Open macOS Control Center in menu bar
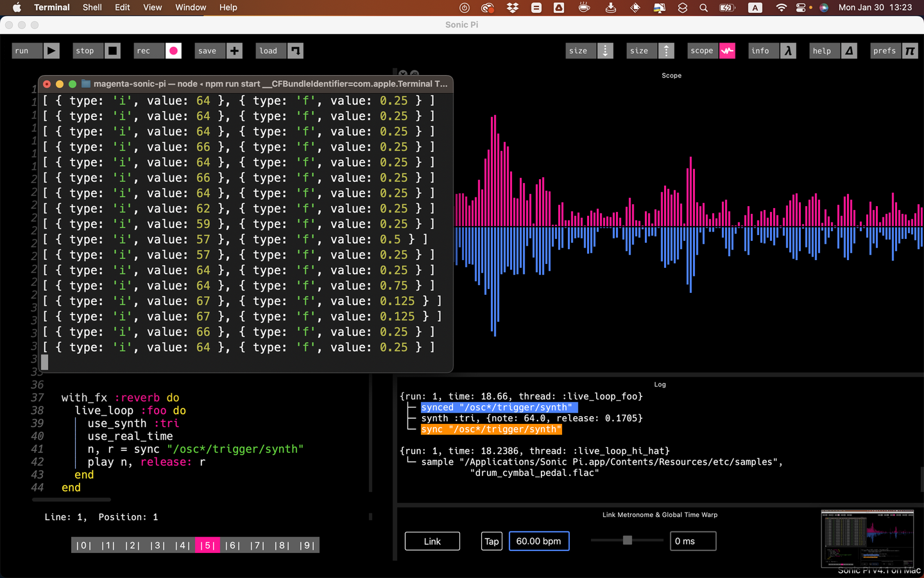This screenshot has height=578, width=924. pyautogui.click(x=801, y=8)
